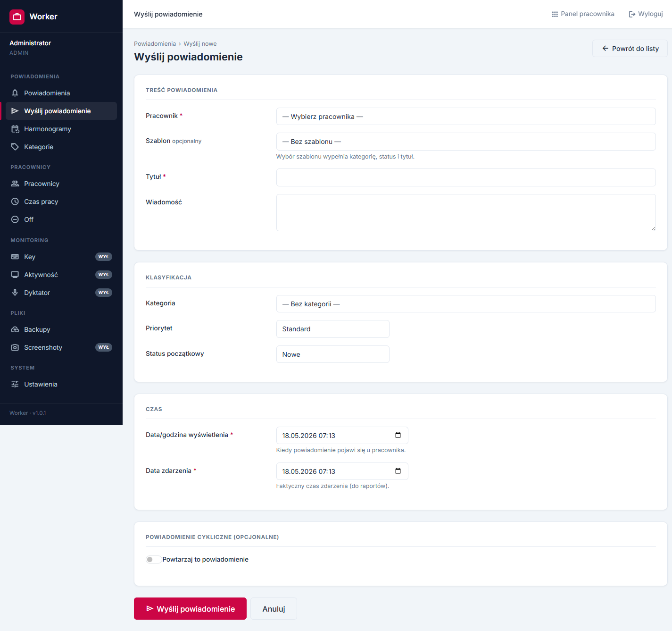The width and height of the screenshot is (672, 631).
Task: Click the minus-circle icon beside Off
Action: 15,219
